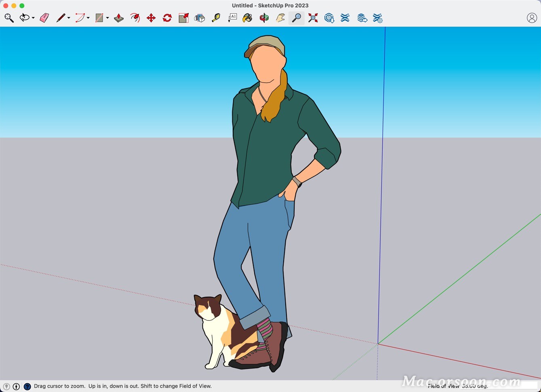Toggle the credits person icon in status bar
This screenshot has width=541, height=392.
tap(16, 386)
